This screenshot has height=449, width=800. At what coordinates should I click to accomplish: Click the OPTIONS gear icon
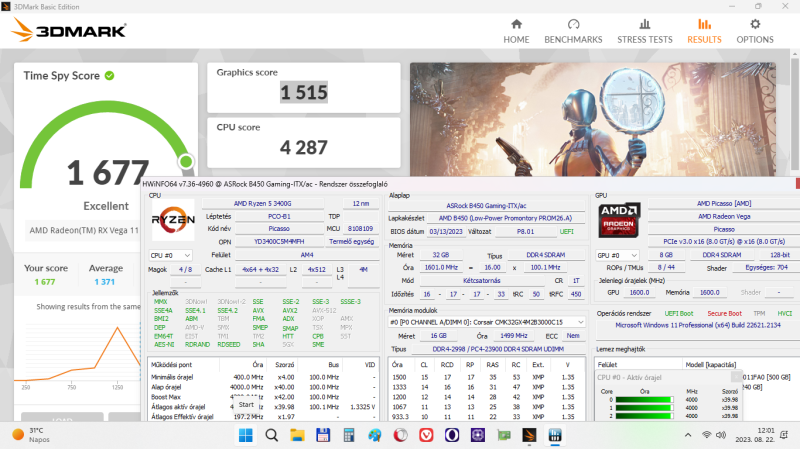coord(755,24)
